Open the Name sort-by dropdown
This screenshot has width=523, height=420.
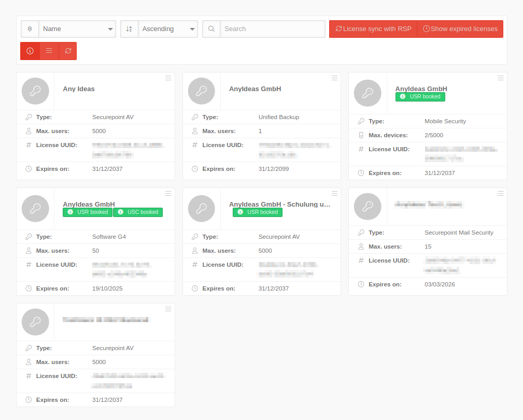[77, 29]
